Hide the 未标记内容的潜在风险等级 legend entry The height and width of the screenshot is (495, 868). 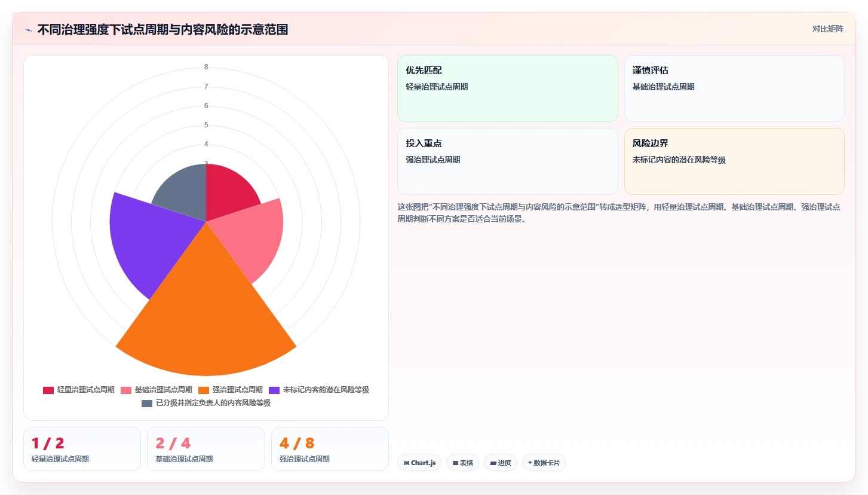click(319, 390)
